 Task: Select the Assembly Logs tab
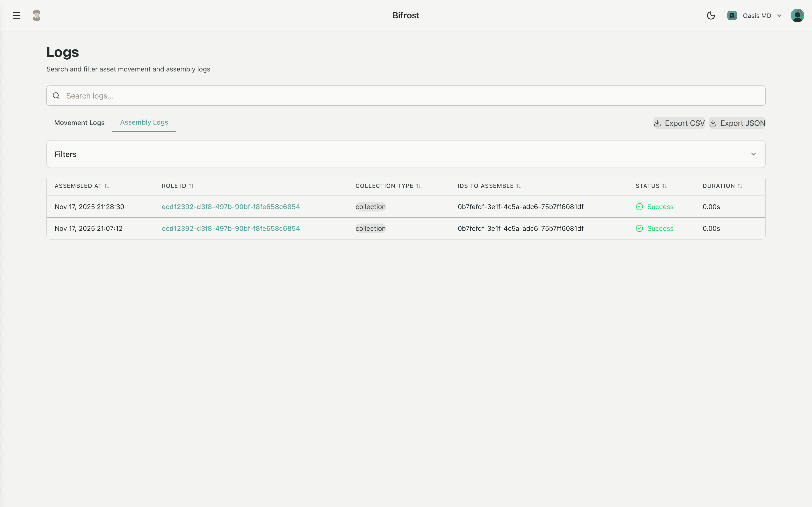[144, 122]
